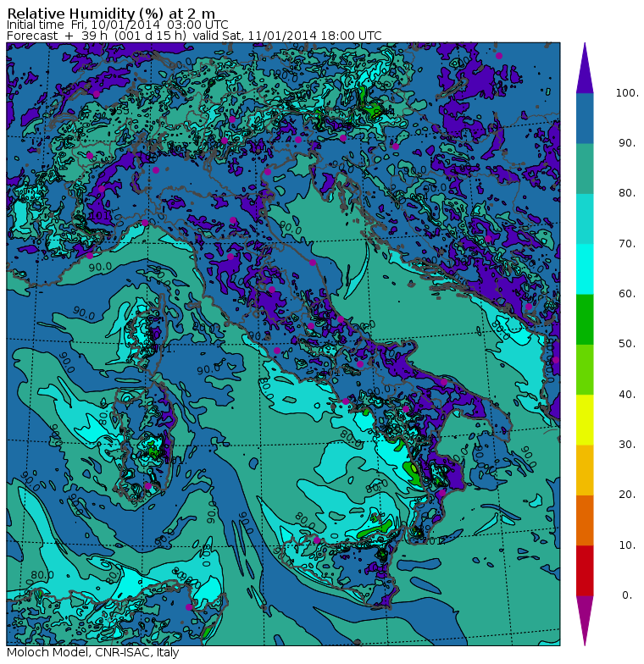
Task: Click the "Forecast + 39 h" valid-time line
Action: (194, 36)
